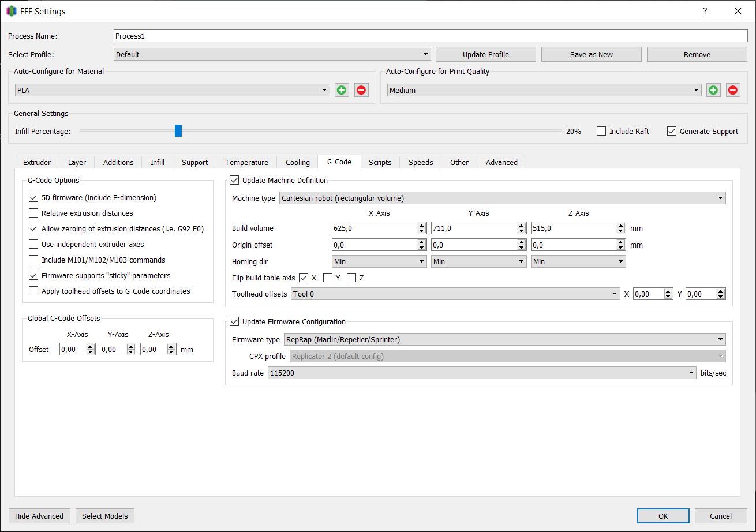The image size is (756, 532).
Task: Switch to the Additions tab
Action: 118,162
